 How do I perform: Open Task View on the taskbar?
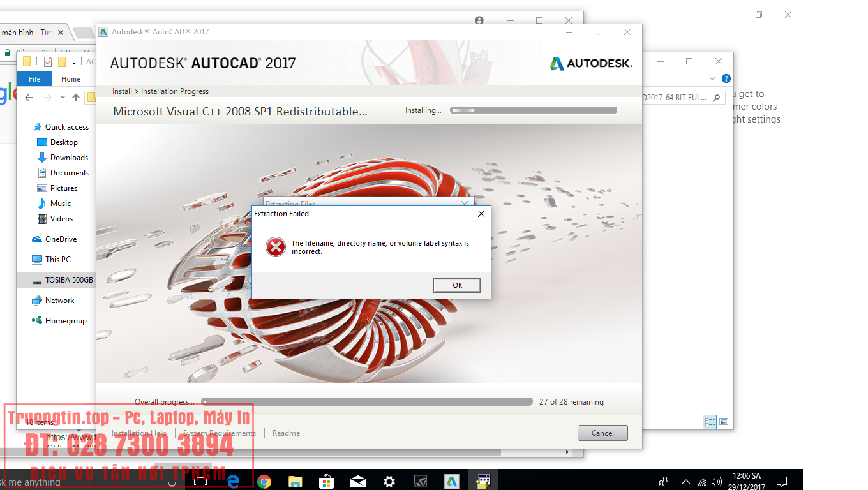click(x=200, y=481)
